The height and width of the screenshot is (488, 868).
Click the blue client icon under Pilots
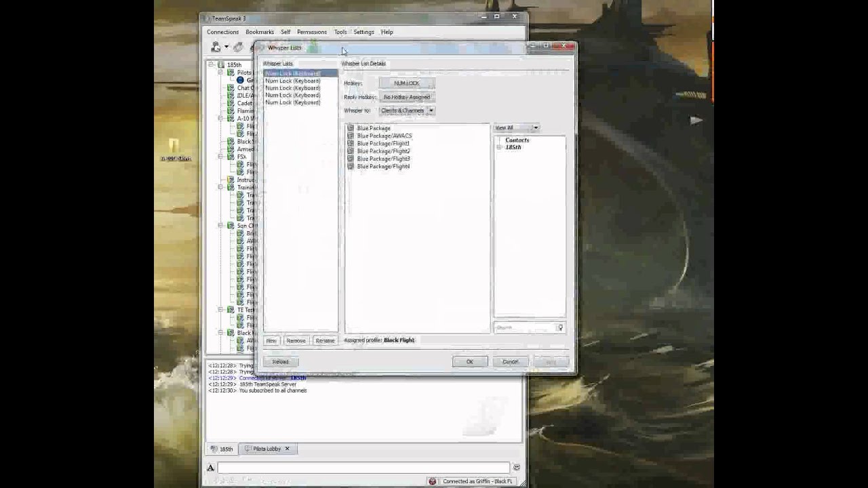(x=240, y=80)
